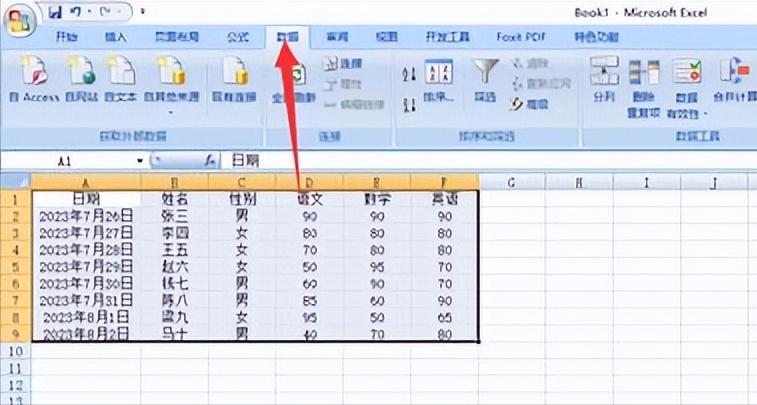Select column I header
757x405 pixels.
coord(646,182)
